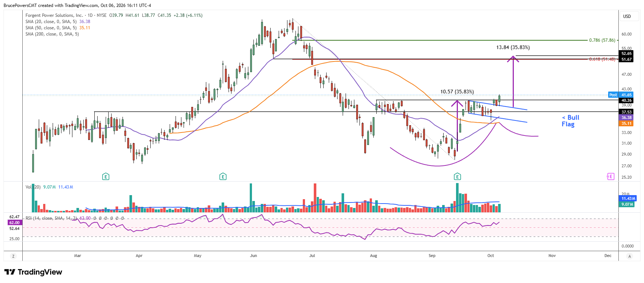Click the TradingView logo

point(33,272)
